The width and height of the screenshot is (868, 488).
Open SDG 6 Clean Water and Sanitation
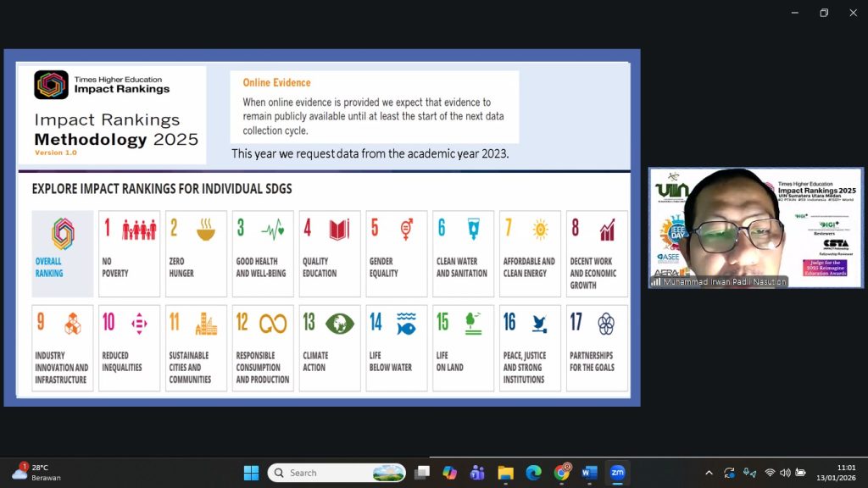pyautogui.click(x=464, y=253)
